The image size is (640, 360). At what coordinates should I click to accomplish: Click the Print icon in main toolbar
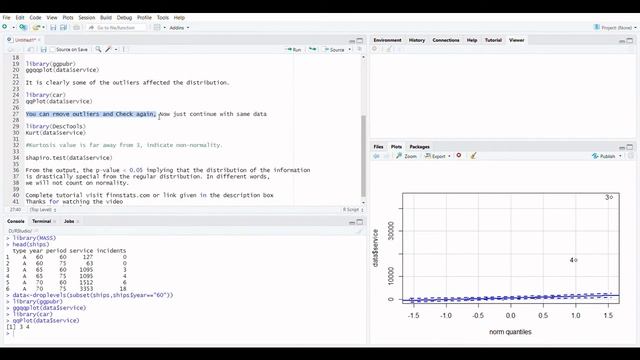coord(76,27)
